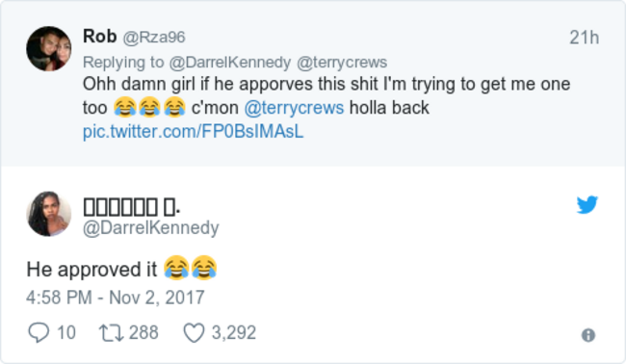The height and width of the screenshot is (364, 626).
Task: Click the 10 replies count
Action: (x=66, y=333)
